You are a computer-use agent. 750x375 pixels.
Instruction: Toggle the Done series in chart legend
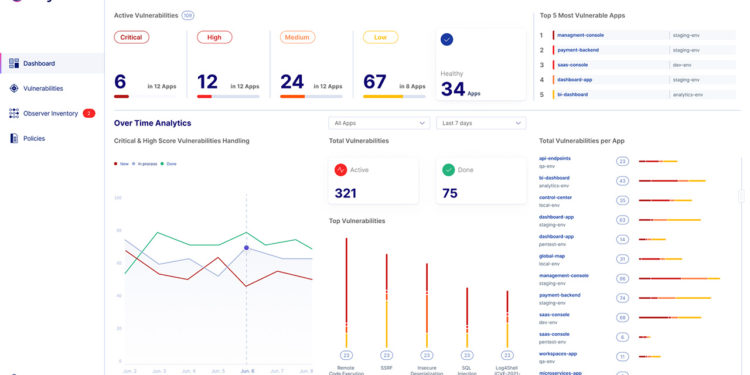pos(168,164)
